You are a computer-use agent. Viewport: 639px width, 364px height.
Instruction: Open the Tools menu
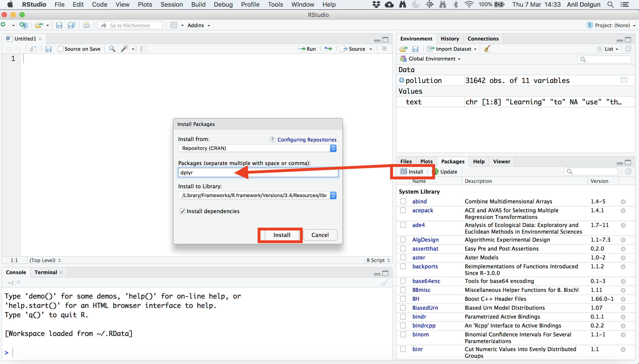275,4
